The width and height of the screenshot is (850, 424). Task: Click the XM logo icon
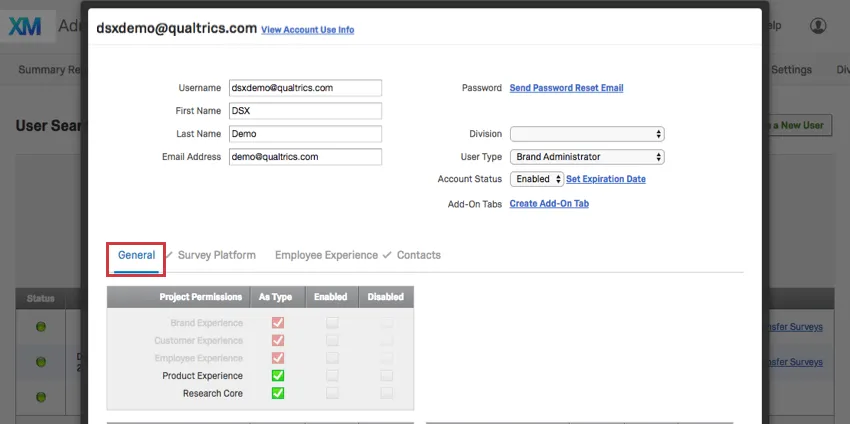pyautogui.click(x=25, y=27)
